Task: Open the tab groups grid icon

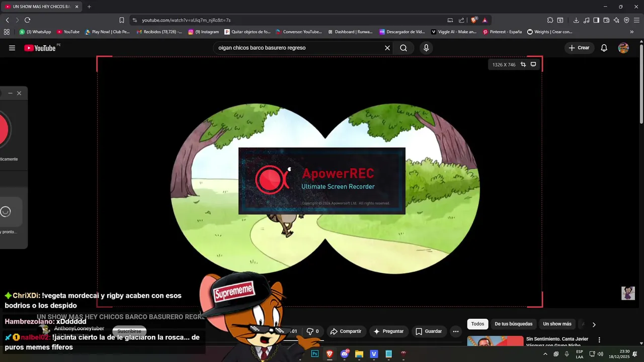Action: click(7, 32)
